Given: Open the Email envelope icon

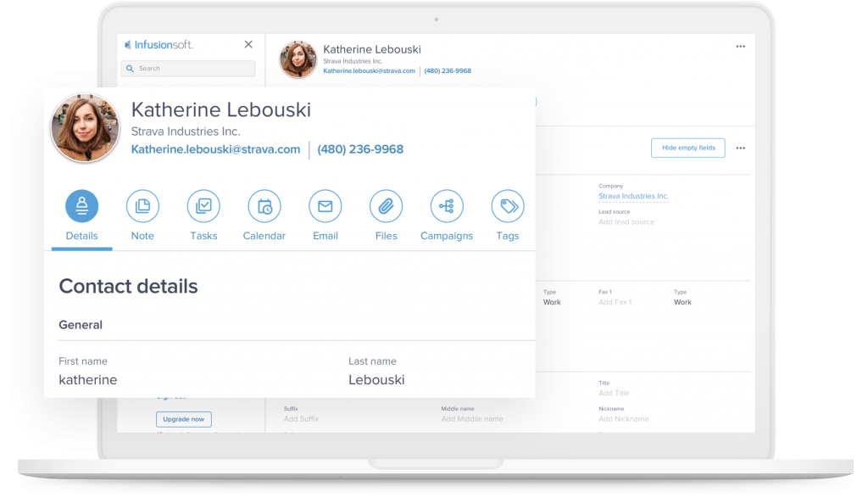Looking at the screenshot, I should tap(325, 206).
